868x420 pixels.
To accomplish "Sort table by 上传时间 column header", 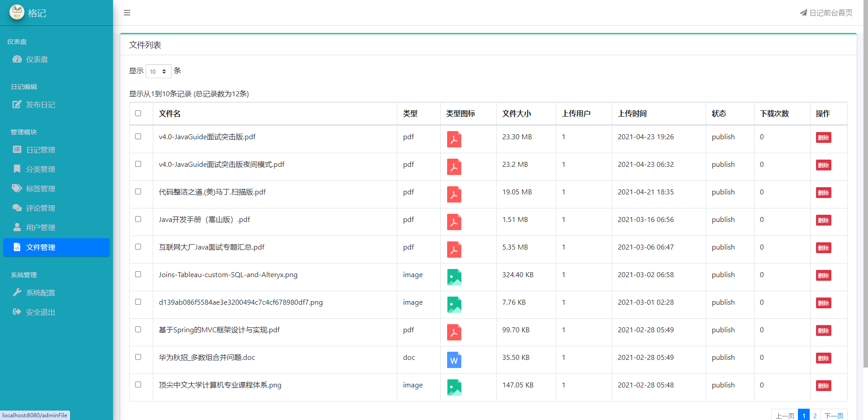I will (632, 114).
